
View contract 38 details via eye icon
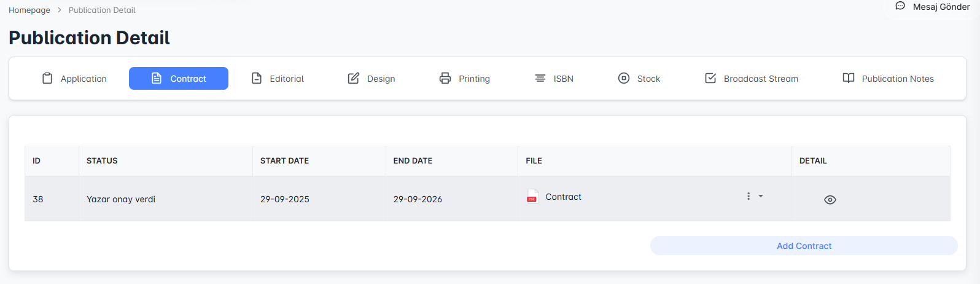[x=830, y=200]
